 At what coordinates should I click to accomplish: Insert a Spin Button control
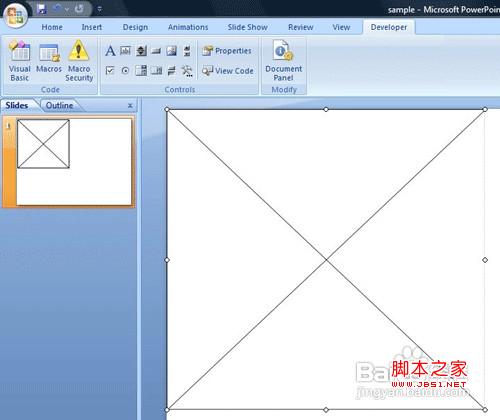point(141,51)
